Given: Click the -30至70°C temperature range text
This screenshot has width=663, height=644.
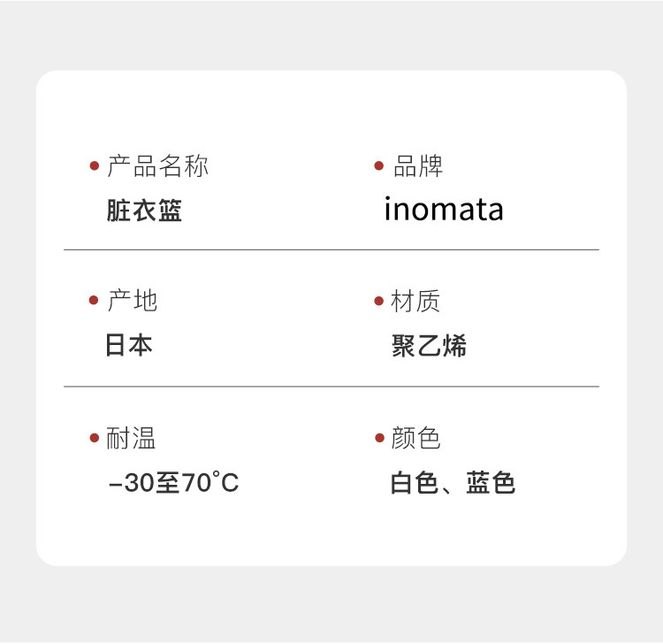Looking at the screenshot, I should [x=173, y=483].
